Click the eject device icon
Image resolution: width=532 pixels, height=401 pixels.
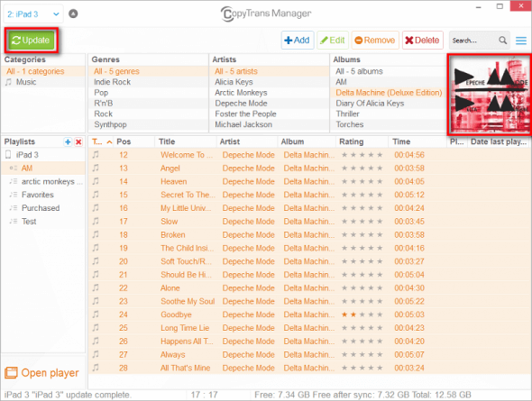(x=73, y=14)
